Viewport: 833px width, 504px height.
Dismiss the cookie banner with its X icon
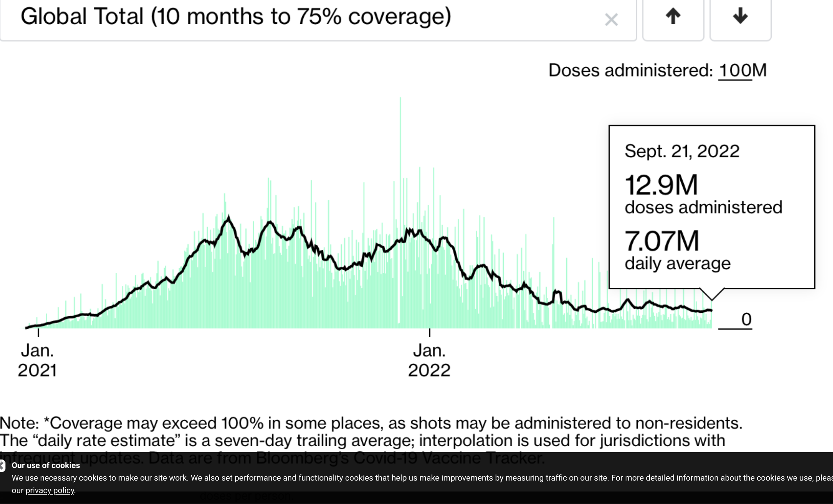click(x=2, y=465)
